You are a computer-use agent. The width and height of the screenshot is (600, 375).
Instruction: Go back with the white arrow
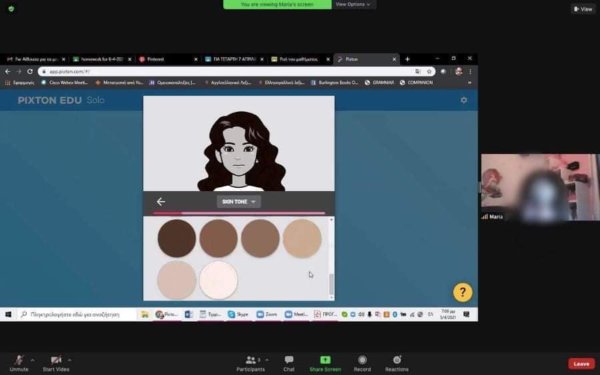click(x=161, y=202)
